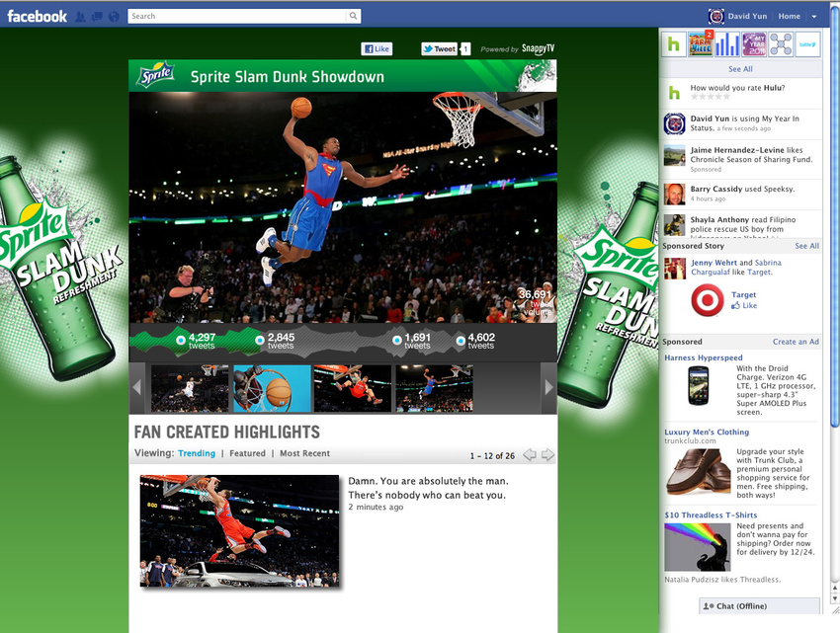Select the 1,691 tweets timeline marker

[397, 340]
